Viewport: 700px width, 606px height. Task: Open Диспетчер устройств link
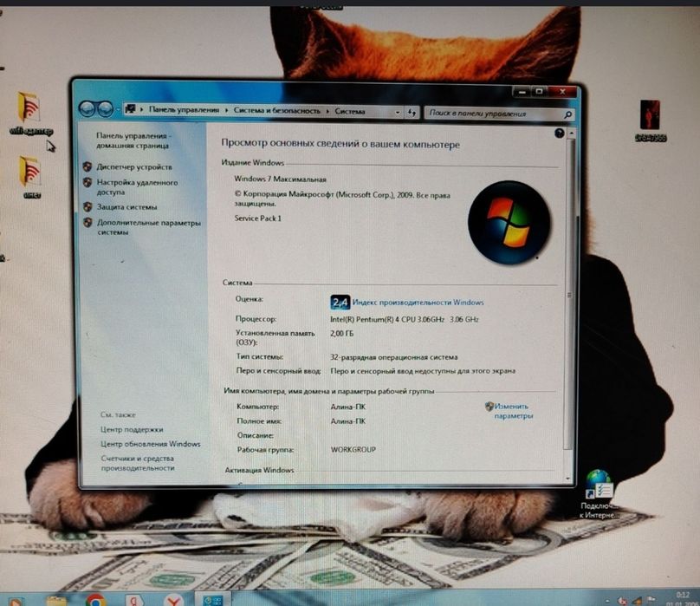pyautogui.click(x=134, y=167)
